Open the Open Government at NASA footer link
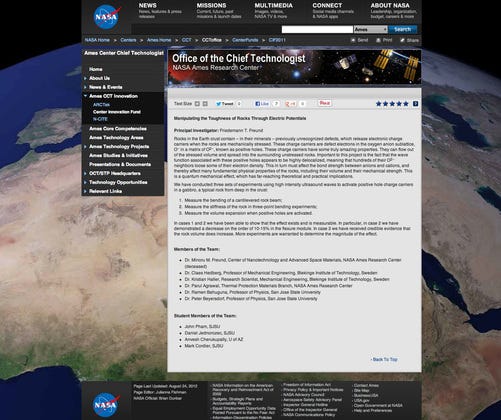501x420 pixels. pos(378,405)
